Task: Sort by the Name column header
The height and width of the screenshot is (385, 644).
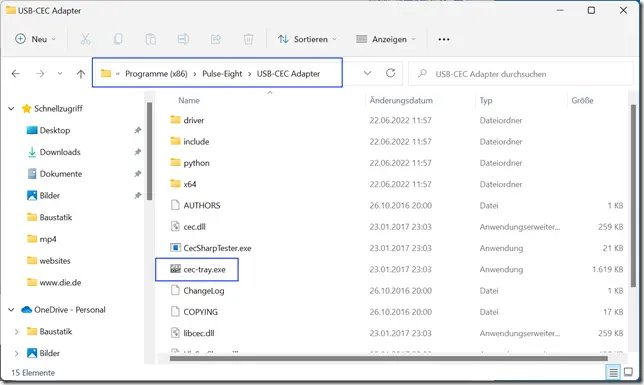Action: pos(189,100)
